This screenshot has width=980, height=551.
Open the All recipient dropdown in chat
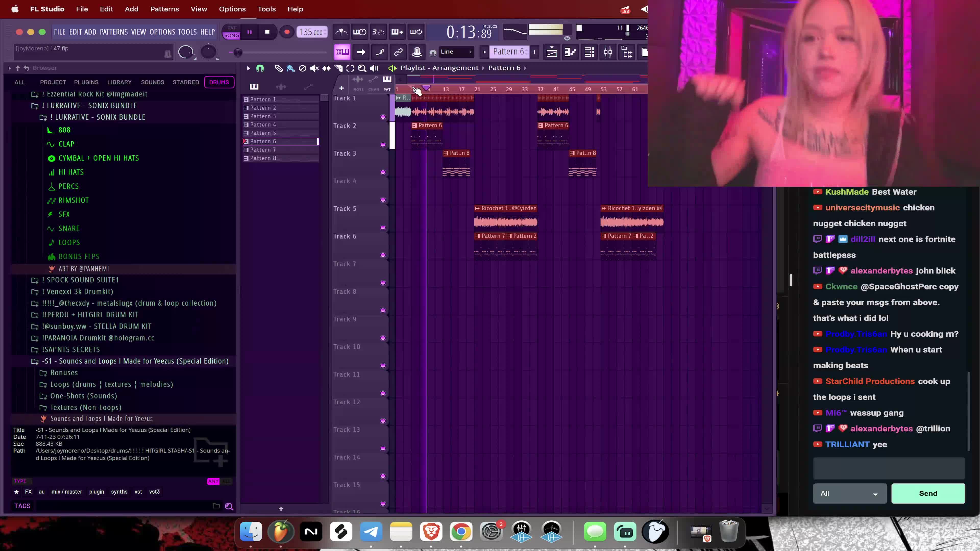pos(850,494)
